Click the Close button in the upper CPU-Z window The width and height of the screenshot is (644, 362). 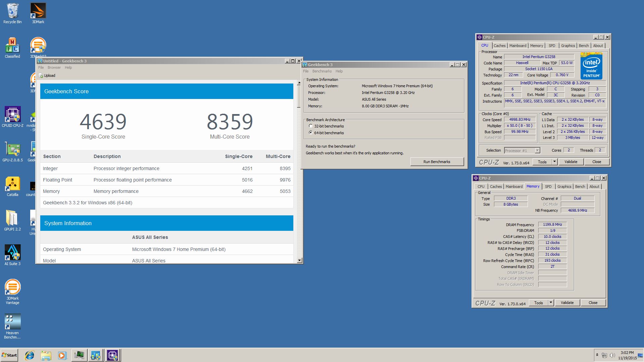[597, 162]
